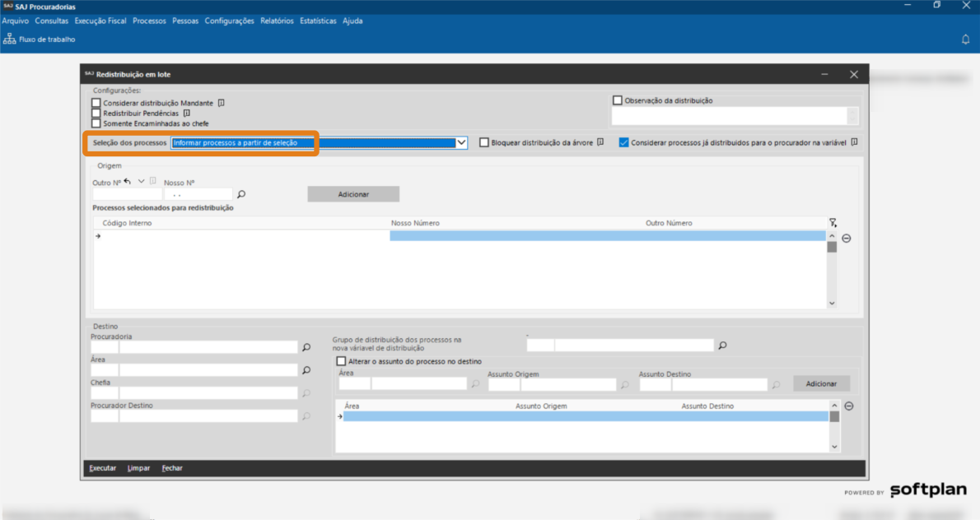Viewport: 980px width, 520px height.
Task: Click remove icon beside selected processes grid
Action: tap(847, 239)
